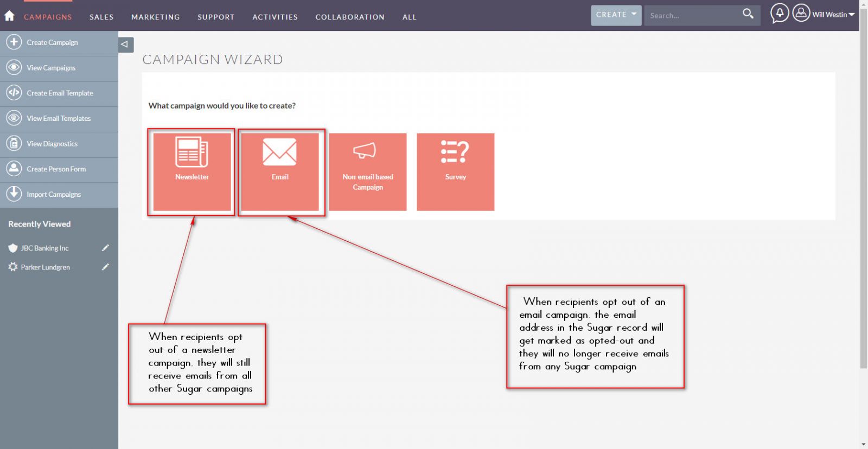Open the All menu
This screenshot has height=449, width=868.
coord(410,17)
